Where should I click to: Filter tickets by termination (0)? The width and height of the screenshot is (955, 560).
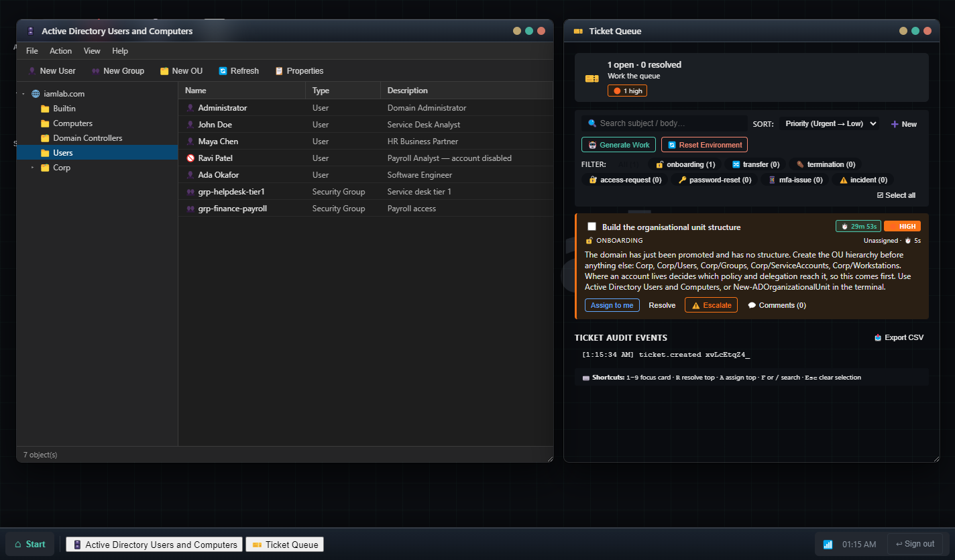coord(826,164)
